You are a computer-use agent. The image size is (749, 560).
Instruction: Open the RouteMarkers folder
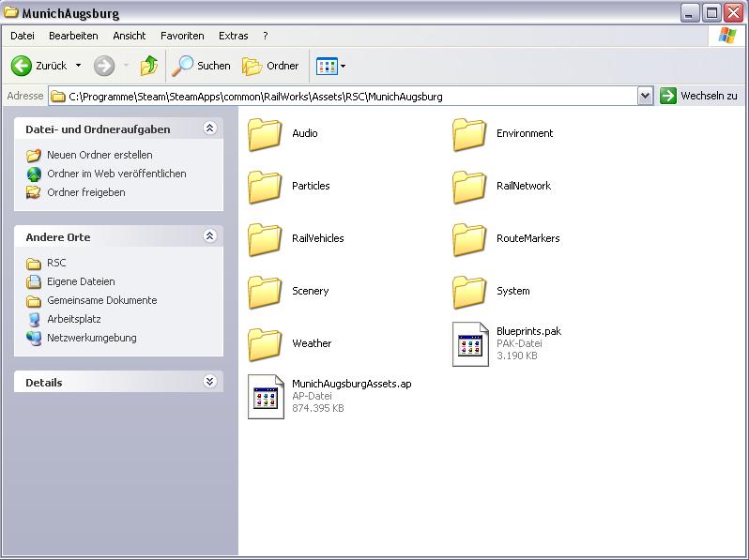(x=469, y=239)
